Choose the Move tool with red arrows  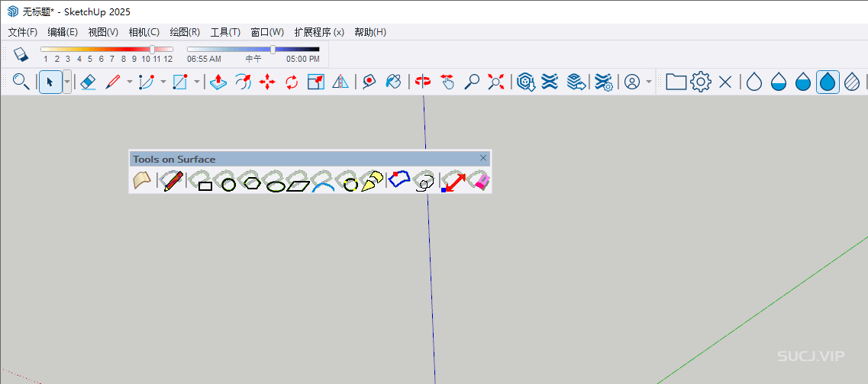point(267,82)
